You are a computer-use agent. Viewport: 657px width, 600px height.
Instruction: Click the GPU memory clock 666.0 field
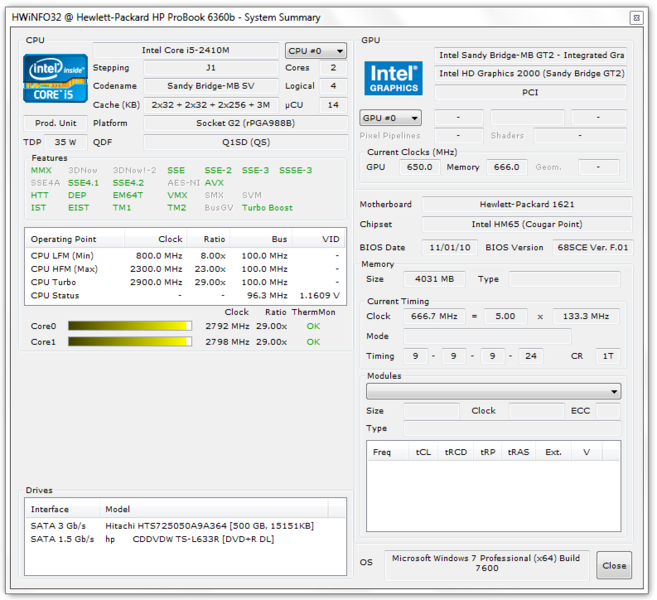click(507, 167)
